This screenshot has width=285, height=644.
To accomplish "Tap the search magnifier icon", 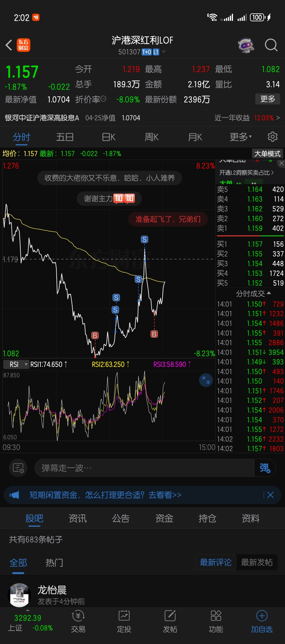I will 271,45.
